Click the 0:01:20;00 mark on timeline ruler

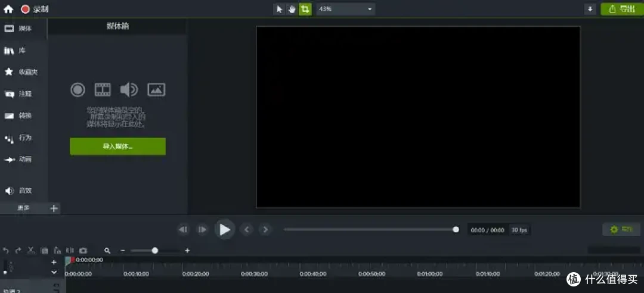pos(547,274)
